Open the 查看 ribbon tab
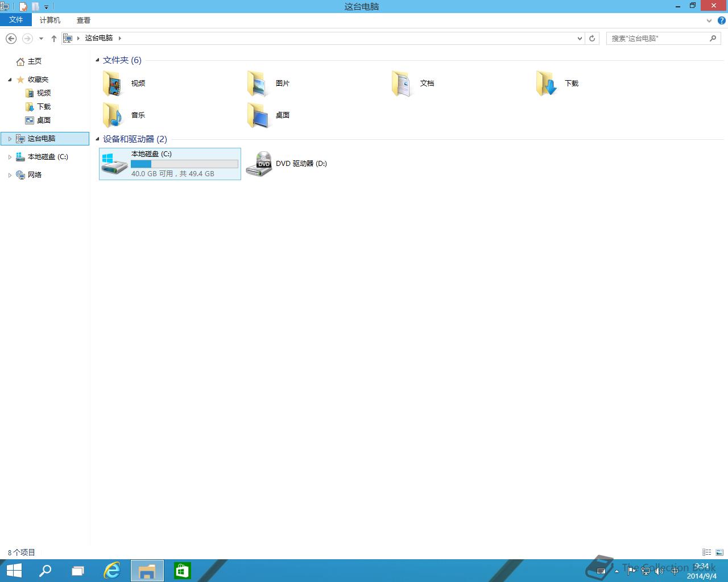Viewport: 728px width, 582px height. [x=84, y=20]
